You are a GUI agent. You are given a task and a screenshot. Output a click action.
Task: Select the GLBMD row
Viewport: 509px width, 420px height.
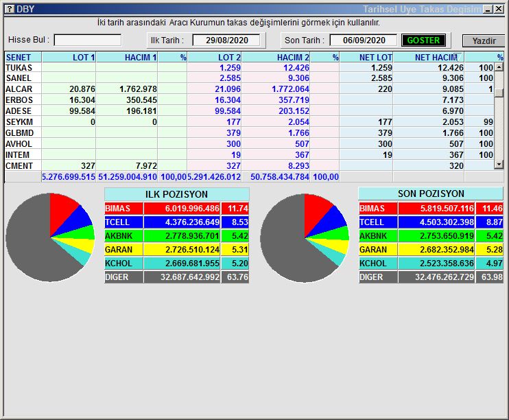pos(249,133)
